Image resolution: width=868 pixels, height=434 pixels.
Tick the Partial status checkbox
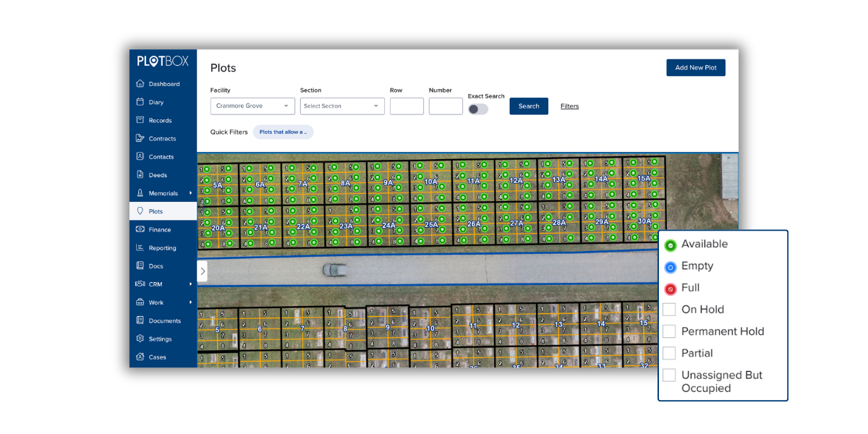[669, 353]
